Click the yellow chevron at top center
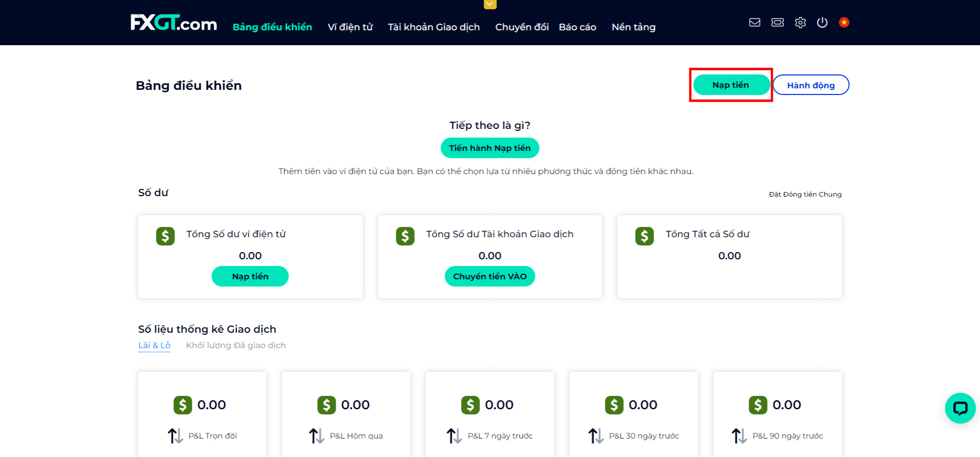 pos(490,4)
